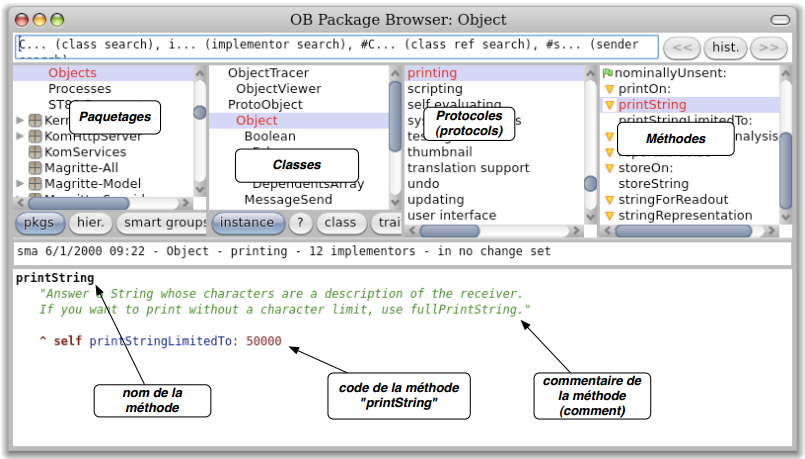Expand the Magritte-Model package tree
Viewport: 805px width, 459px height.
[x=20, y=183]
